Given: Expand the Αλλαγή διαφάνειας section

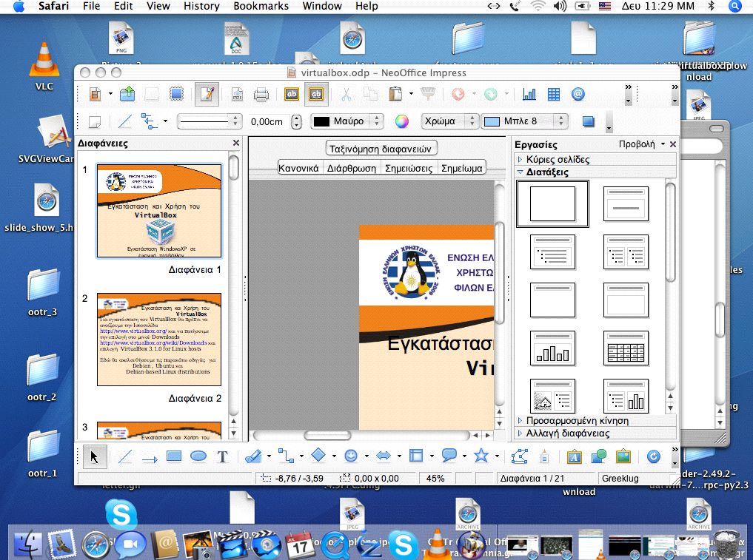Looking at the screenshot, I should coord(596,434).
